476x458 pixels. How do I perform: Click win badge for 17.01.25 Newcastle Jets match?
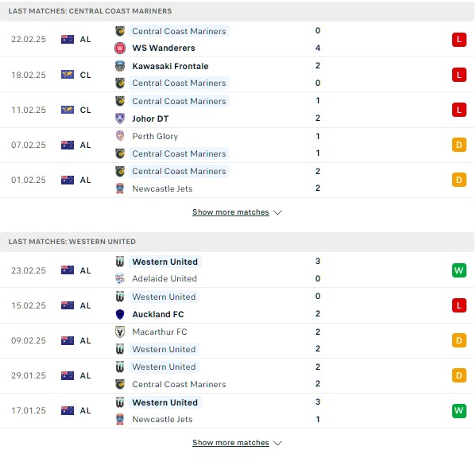click(459, 410)
